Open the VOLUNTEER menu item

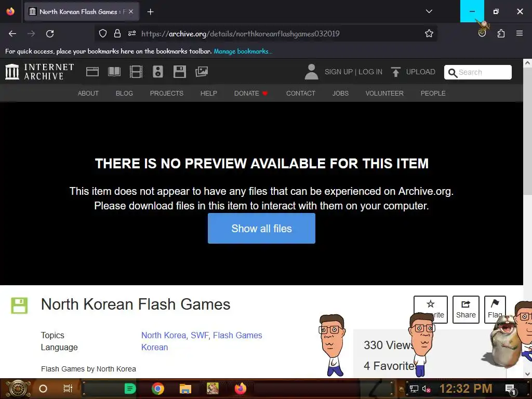[384, 94]
